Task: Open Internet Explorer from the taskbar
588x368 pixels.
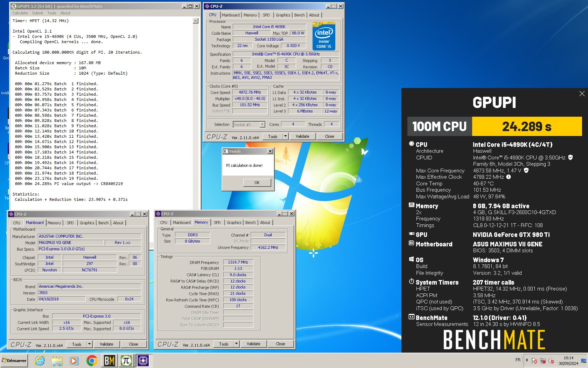Action: pyautogui.click(x=40, y=360)
